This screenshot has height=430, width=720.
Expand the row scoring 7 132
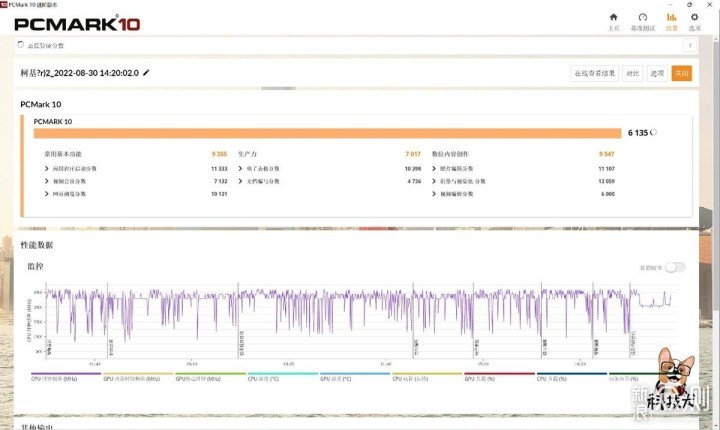(46, 181)
